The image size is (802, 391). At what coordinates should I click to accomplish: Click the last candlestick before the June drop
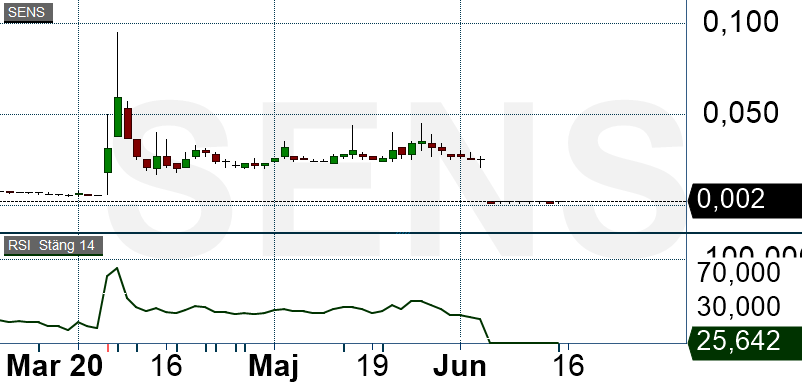tap(481, 161)
